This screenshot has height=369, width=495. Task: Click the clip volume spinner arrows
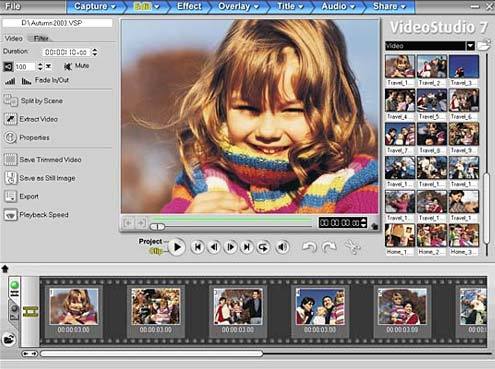tap(40, 67)
